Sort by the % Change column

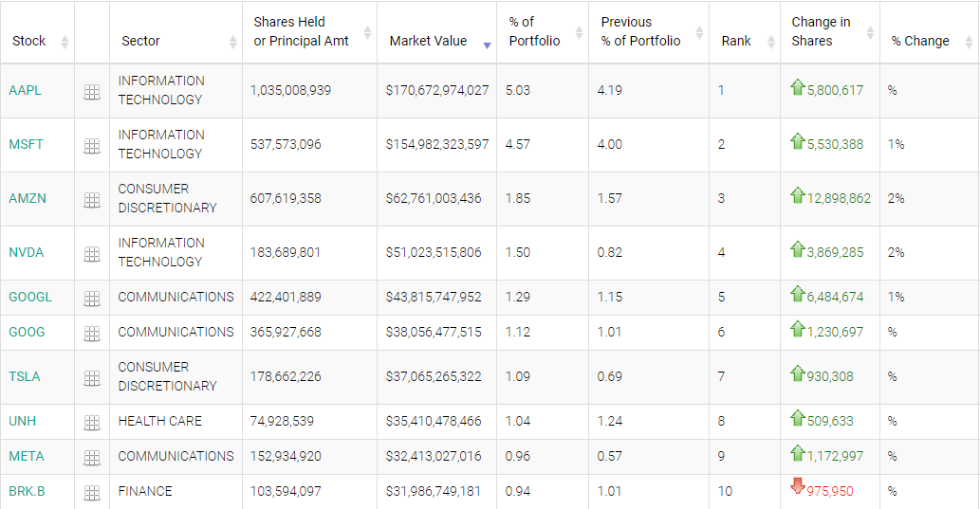(920, 41)
